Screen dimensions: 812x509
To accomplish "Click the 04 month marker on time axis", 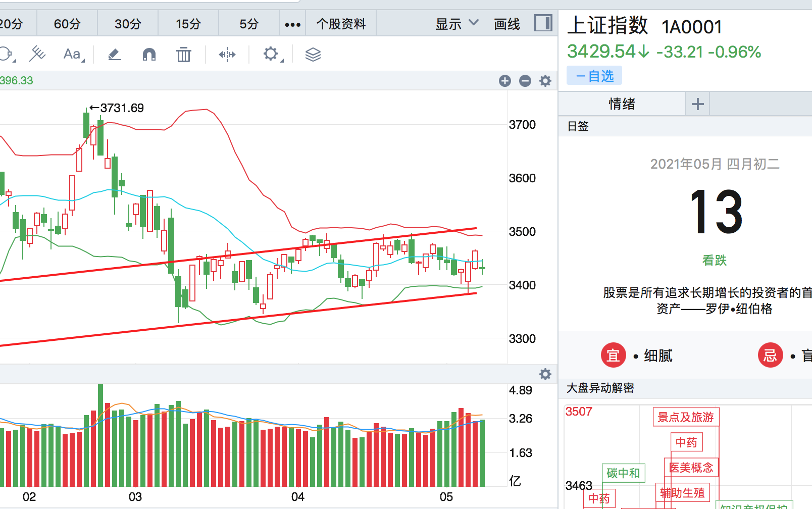I will 298,497.
